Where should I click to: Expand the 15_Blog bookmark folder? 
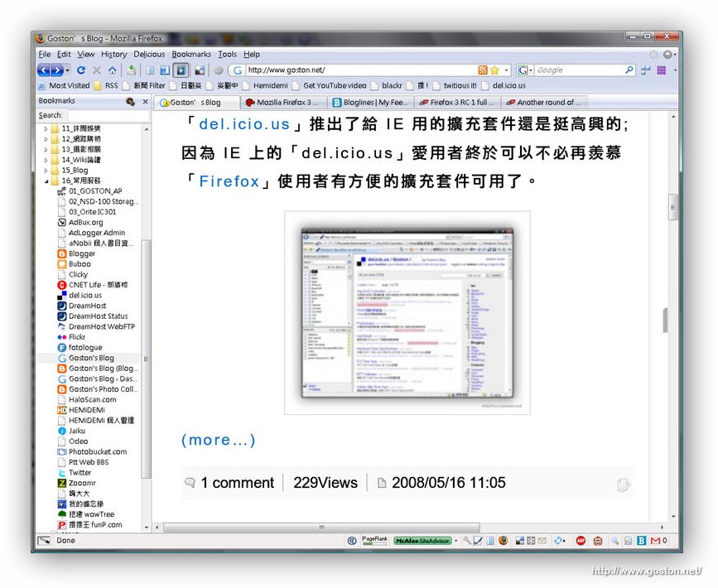coord(46,171)
